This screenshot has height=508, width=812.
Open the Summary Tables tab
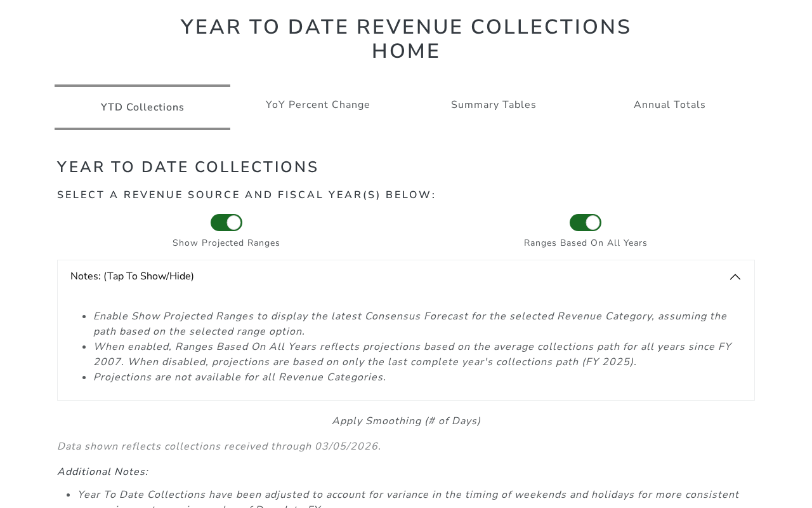494,105
